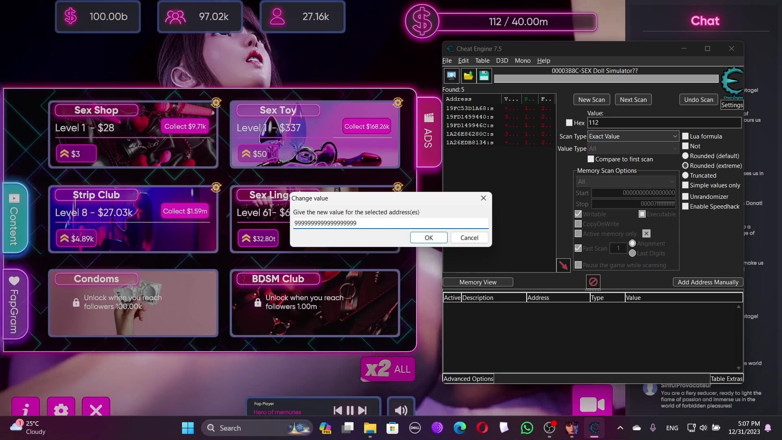782x440 pixels.
Task: Open WhatsApp from the taskbar
Action: tap(527, 428)
